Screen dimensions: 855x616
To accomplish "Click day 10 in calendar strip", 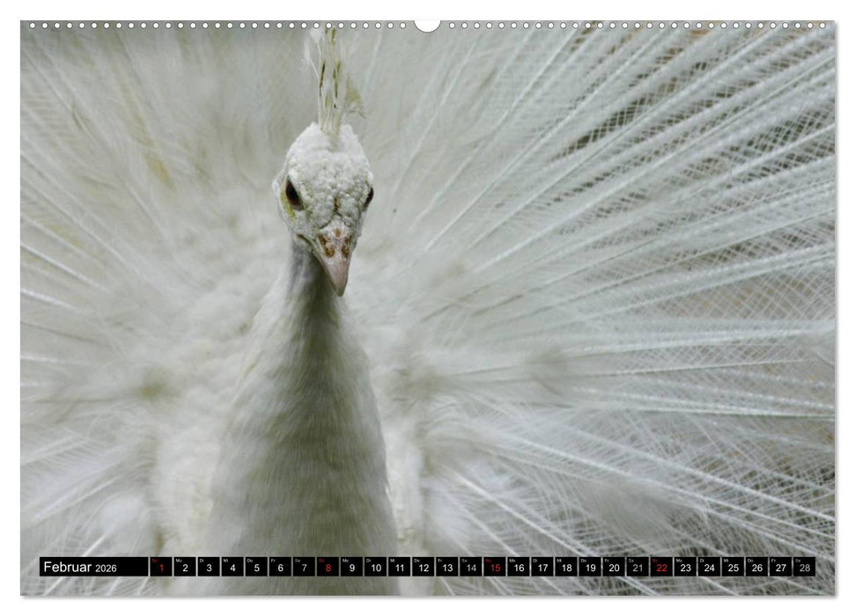I will (375, 568).
